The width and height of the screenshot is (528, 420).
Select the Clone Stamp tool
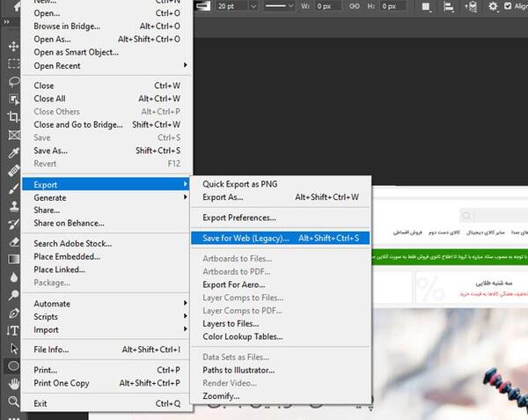[x=13, y=206]
